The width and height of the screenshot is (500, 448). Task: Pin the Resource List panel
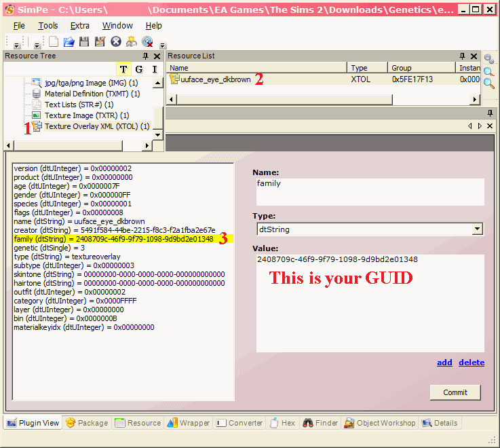(x=463, y=56)
